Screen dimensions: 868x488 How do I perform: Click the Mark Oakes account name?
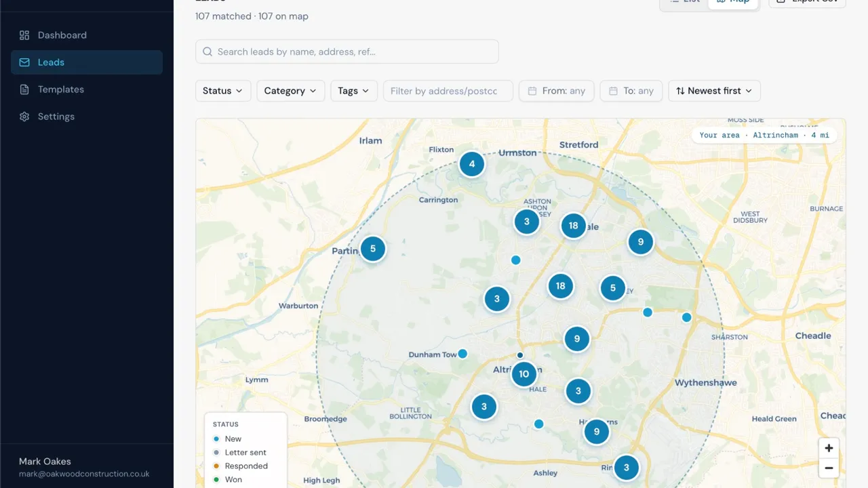click(x=45, y=462)
